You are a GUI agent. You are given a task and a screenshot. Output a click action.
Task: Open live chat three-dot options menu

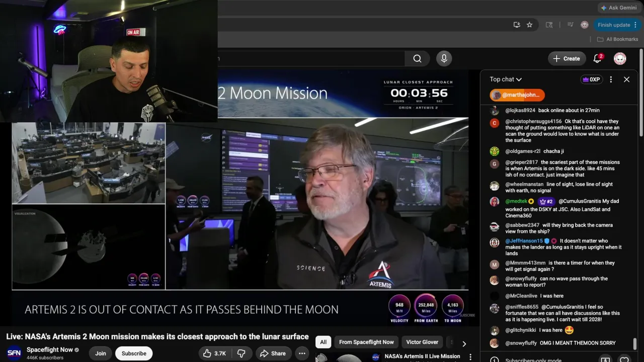611,79
